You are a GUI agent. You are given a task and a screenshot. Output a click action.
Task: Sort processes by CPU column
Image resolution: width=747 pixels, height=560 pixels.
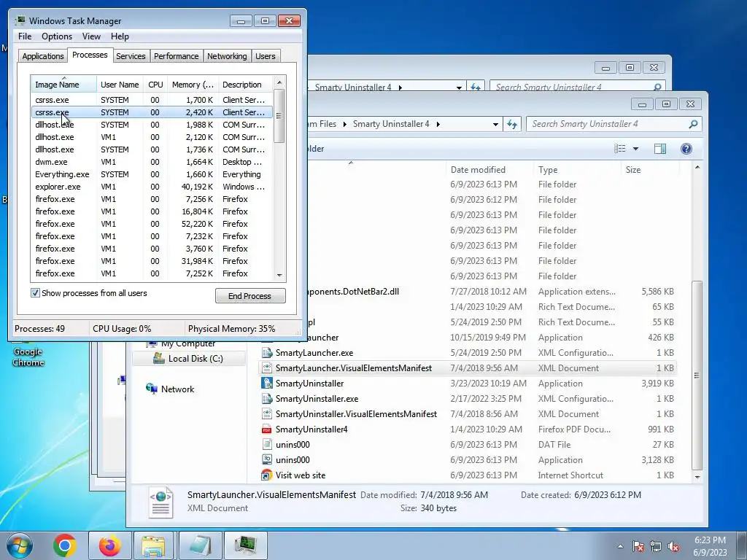coord(155,85)
